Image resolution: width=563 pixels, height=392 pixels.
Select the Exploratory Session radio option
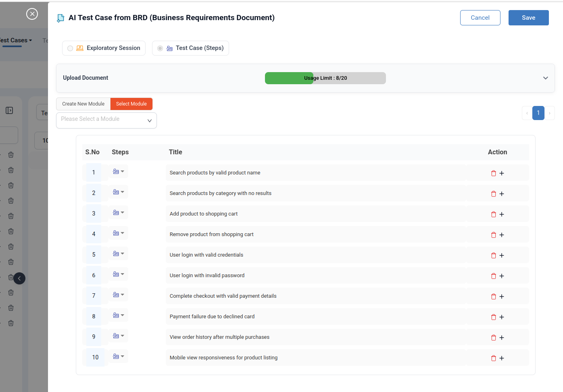point(70,48)
